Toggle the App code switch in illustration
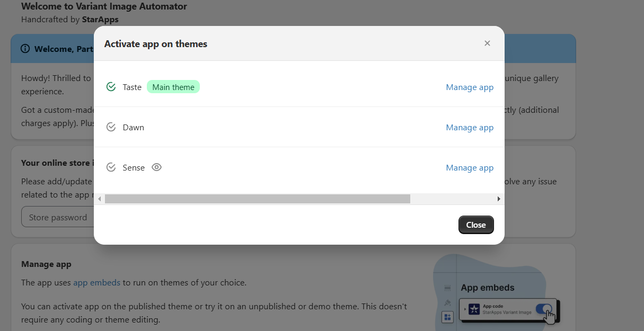The height and width of the screenshot is (331, 644). (543, 309)
